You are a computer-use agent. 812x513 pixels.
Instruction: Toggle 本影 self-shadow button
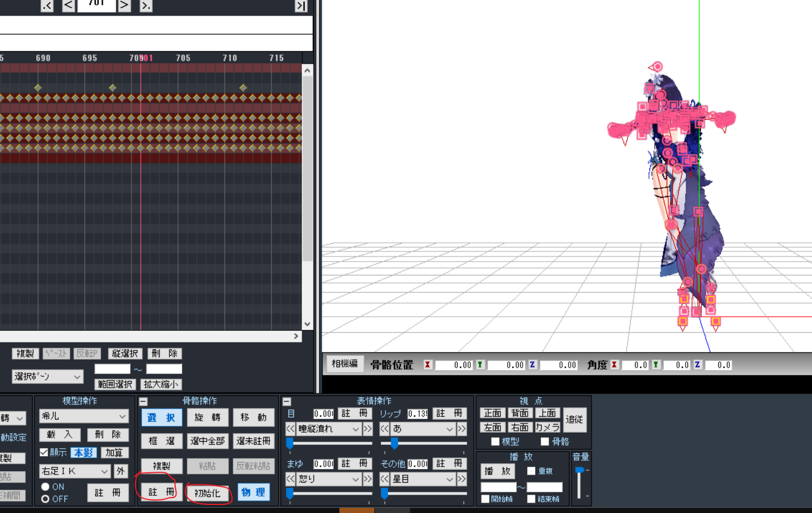[x=84, y=452]
